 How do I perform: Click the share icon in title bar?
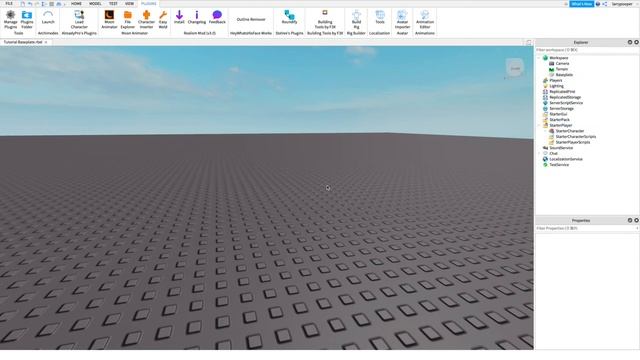click(605, 4)
